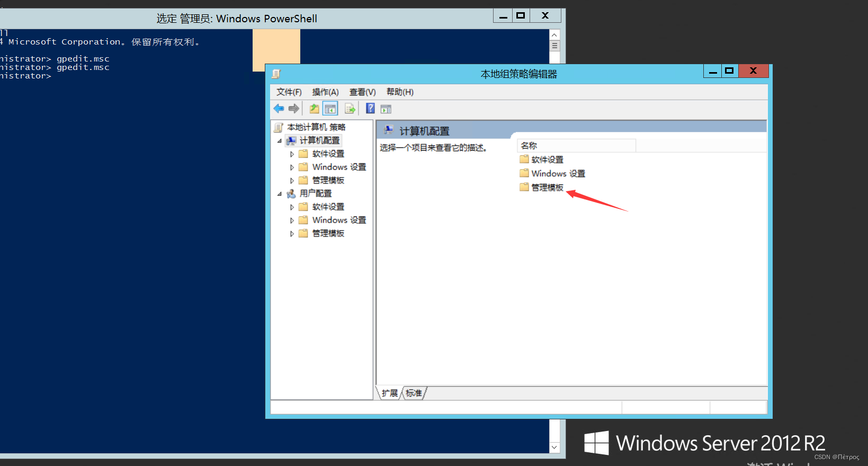868x466 pixels.
Task: Expand 管理模板 under 计算机配置
Action: coord(292,181)
